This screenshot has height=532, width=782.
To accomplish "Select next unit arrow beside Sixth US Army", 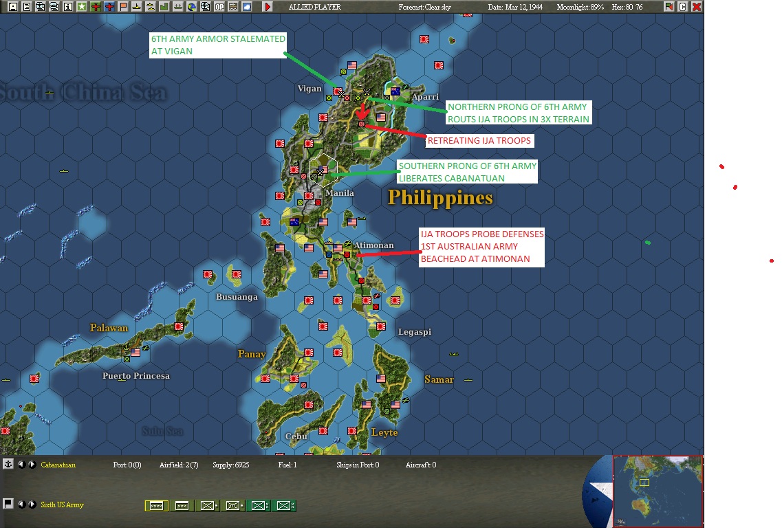I will pos(32,504).
